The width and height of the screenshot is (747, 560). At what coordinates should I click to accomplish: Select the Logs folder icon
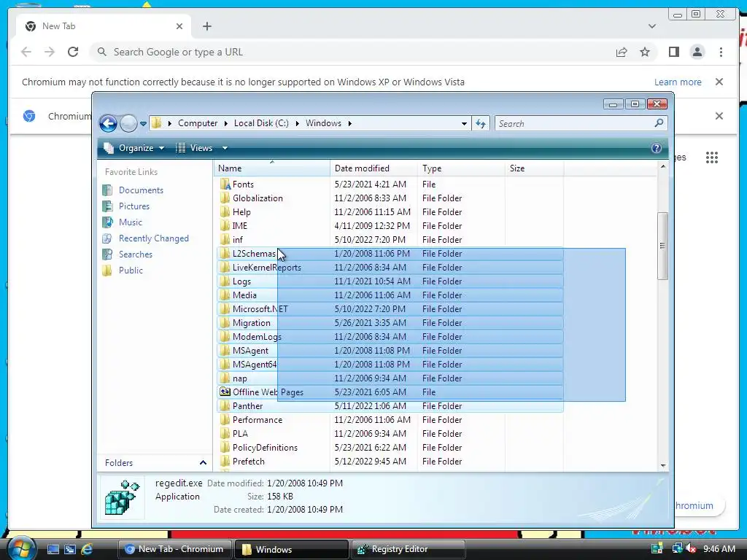pyautogui.click(x=225, y=281)
